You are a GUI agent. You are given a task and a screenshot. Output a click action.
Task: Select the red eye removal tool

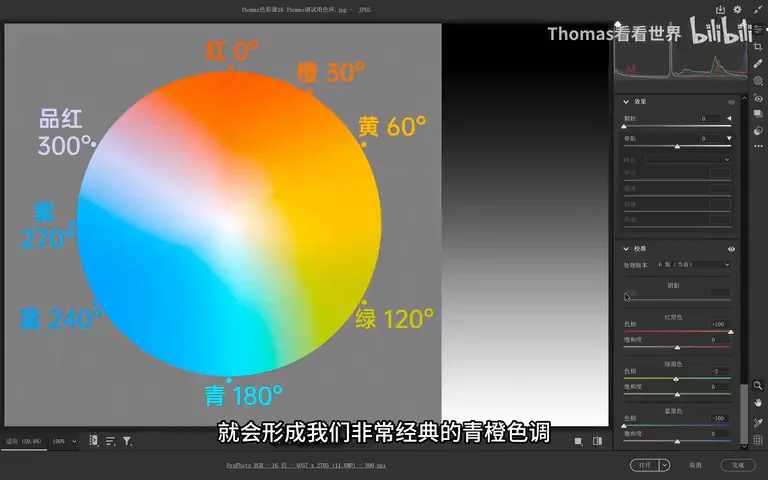coord(758,98)
